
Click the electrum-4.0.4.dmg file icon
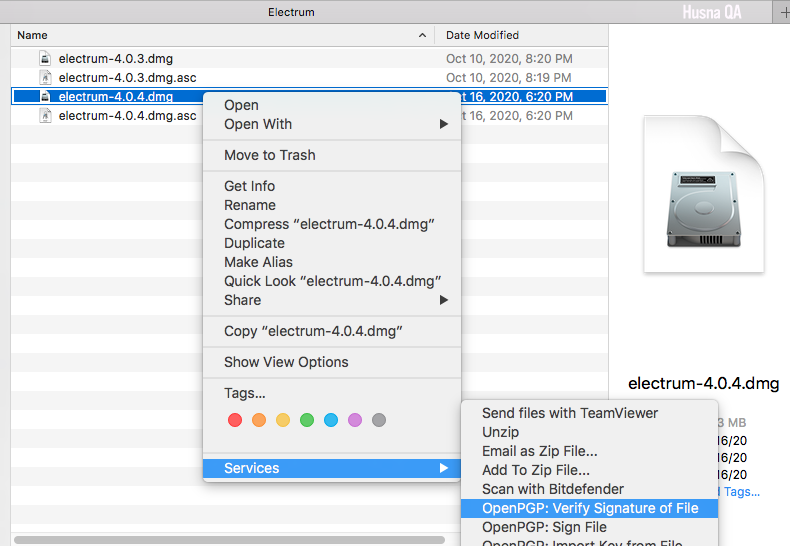pos(45,96)
